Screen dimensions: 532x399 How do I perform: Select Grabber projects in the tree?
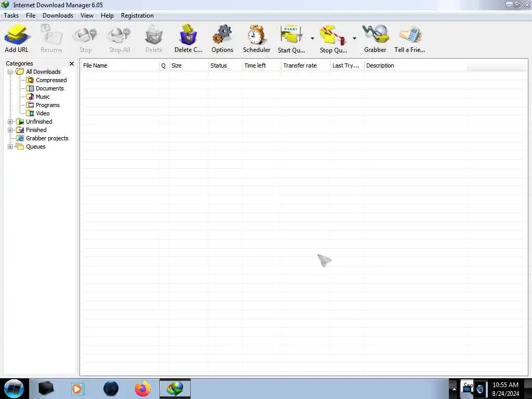47,138
